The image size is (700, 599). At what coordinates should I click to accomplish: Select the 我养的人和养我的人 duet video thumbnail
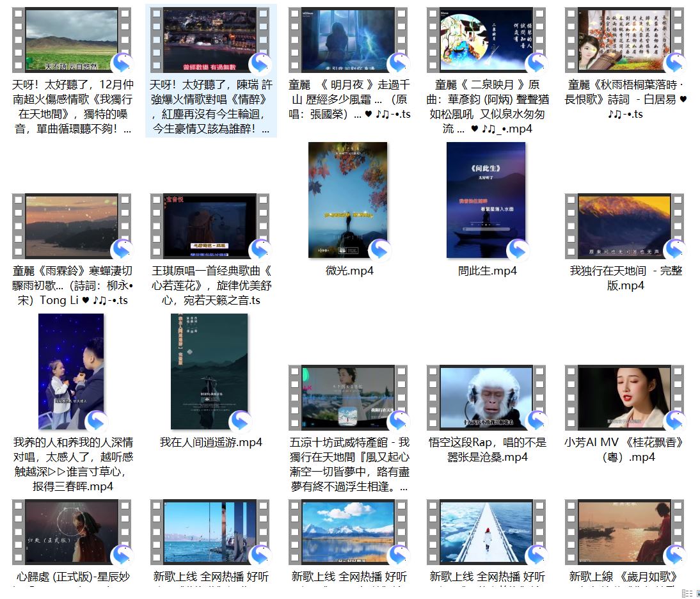(x=71, y=371)
